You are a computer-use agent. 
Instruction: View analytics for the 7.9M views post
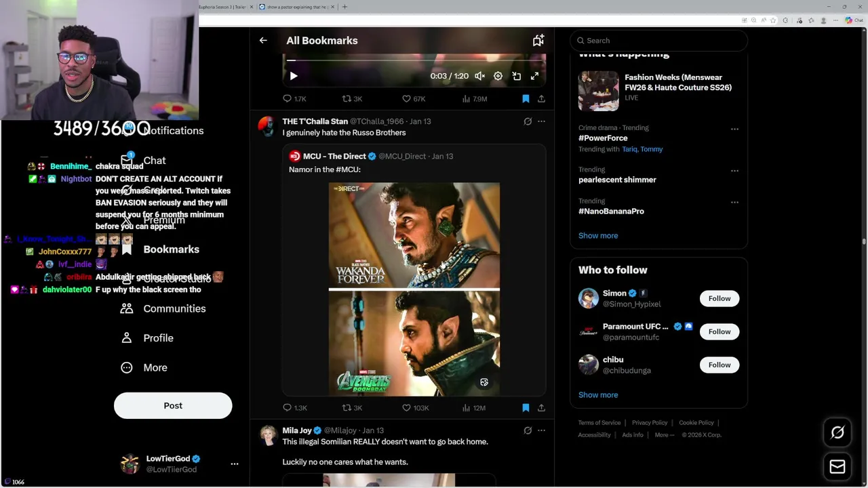click(475, 99)
